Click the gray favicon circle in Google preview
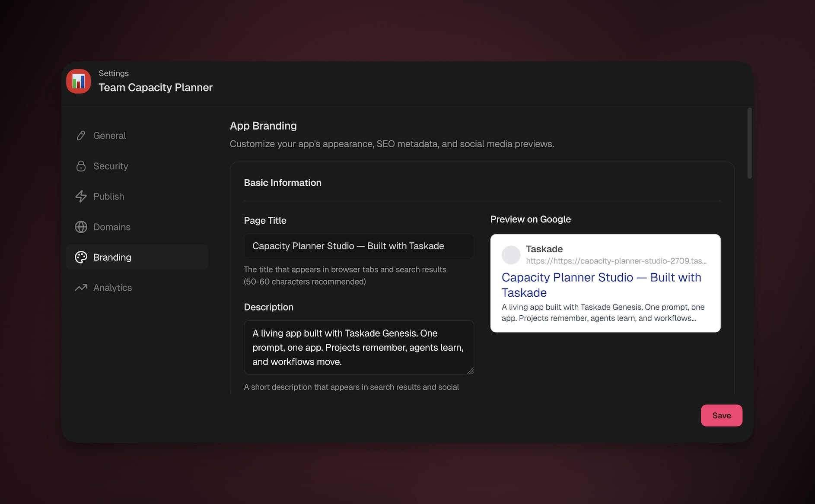 511,255
